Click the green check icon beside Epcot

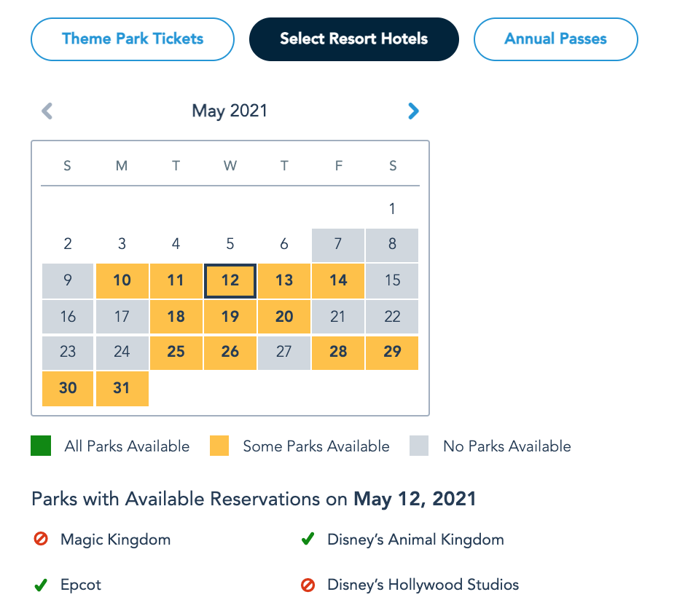(41, 585)
